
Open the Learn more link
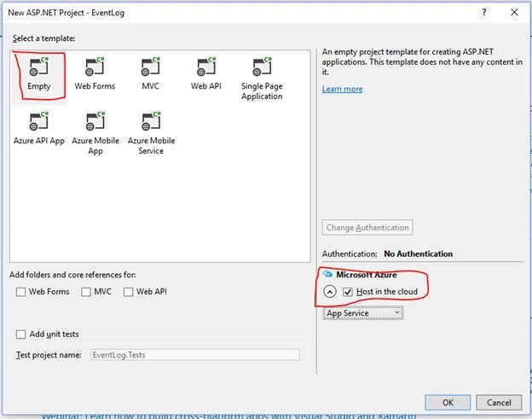(343, 89)
